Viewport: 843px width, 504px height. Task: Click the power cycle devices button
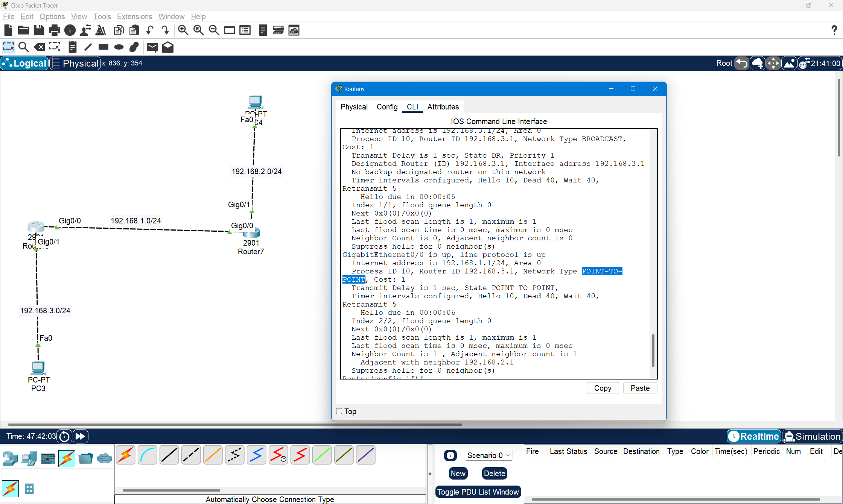point(64,436)
